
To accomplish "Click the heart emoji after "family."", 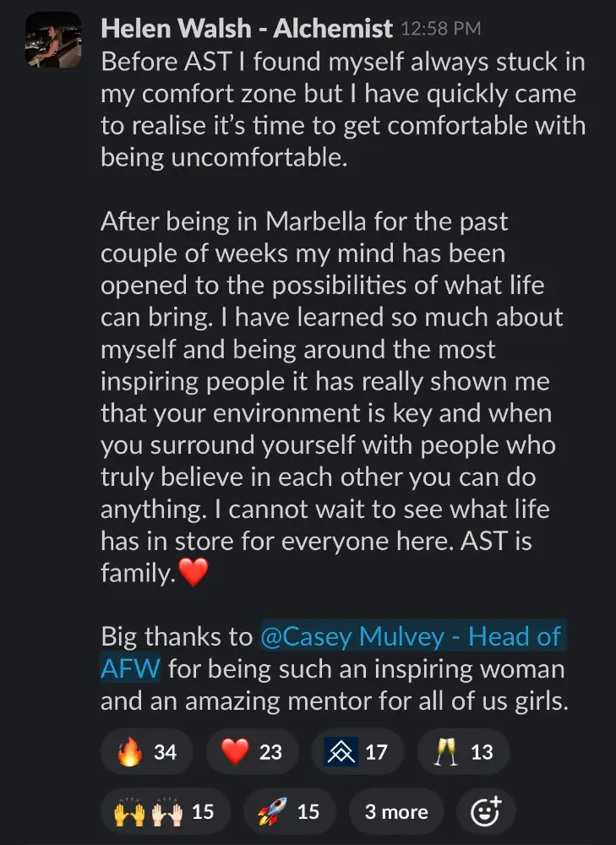I will [194, 574].
